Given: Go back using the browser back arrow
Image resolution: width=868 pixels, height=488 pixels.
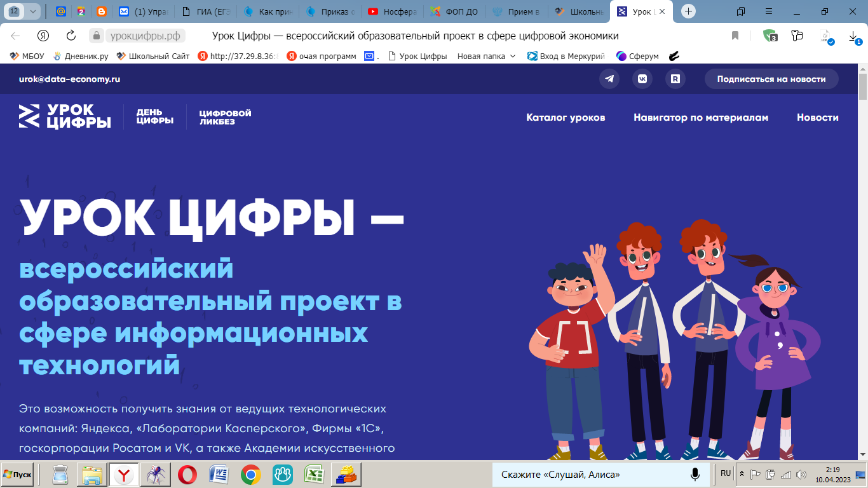Looking at the screenshot, I should point(15,36).
